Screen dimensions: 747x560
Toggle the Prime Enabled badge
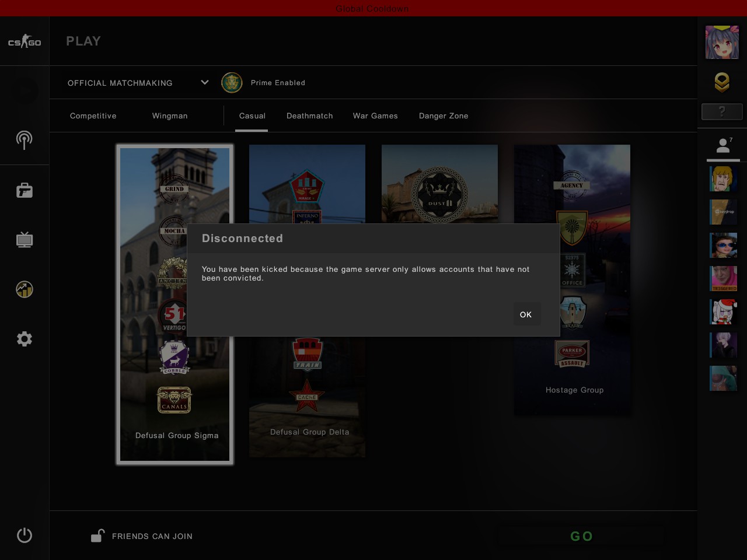point(232,83)
